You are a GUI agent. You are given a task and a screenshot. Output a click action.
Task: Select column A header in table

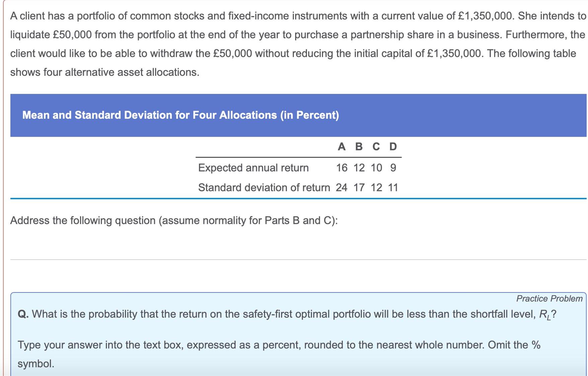tap(342, 146)
